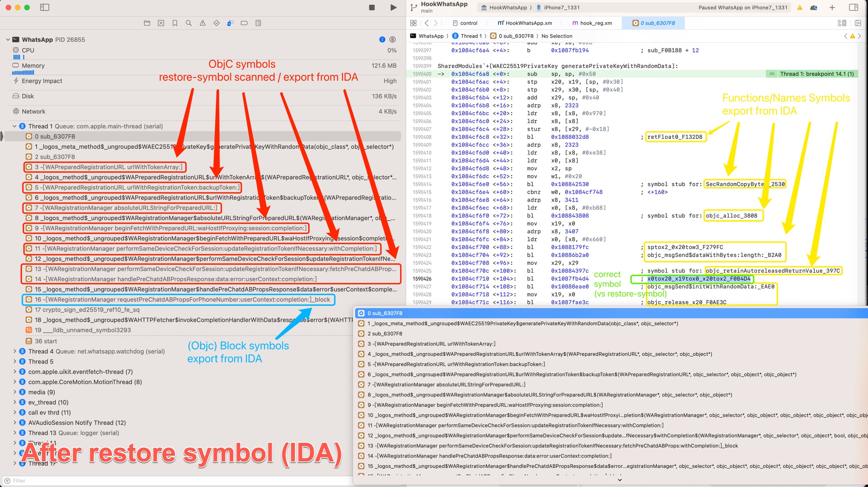This screenshot has height=487, width=868.
Task: Open the Bookmark navigator icon
Action: (175, 23)
